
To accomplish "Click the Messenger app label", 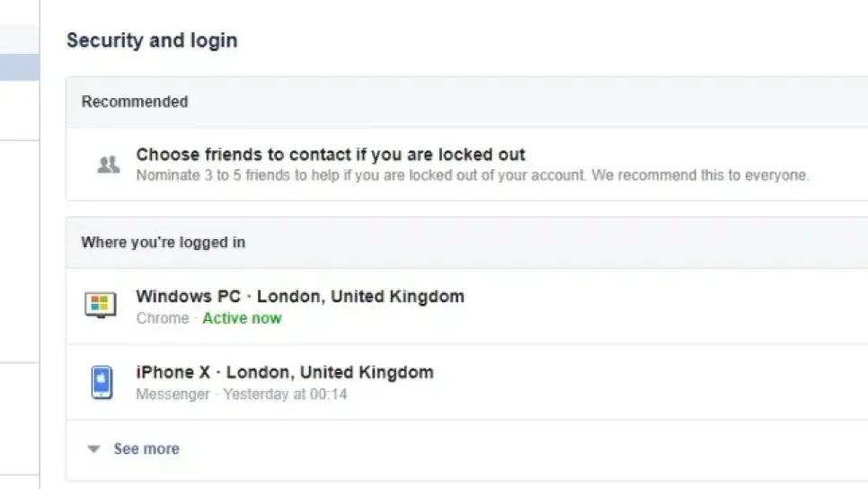I will pos(173,395).
